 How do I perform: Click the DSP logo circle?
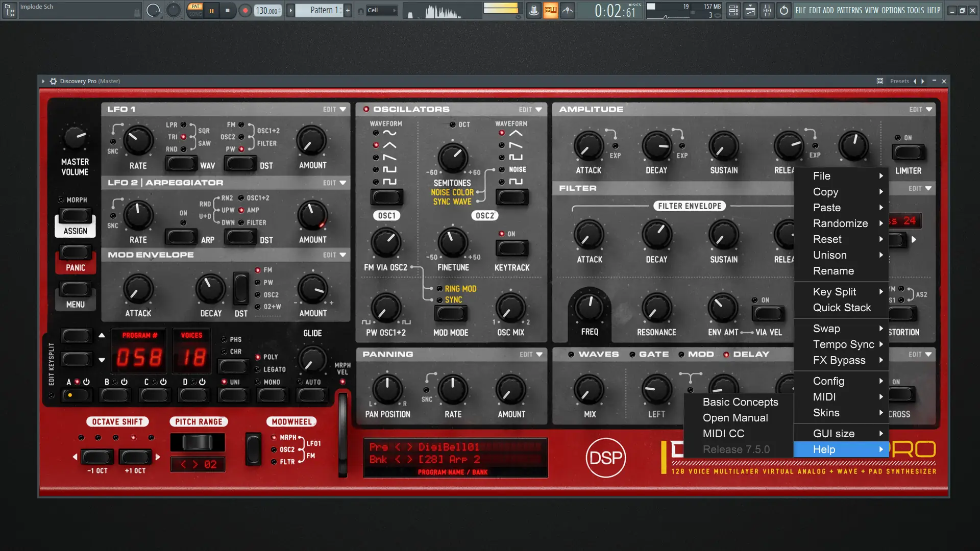click(605, 458)
